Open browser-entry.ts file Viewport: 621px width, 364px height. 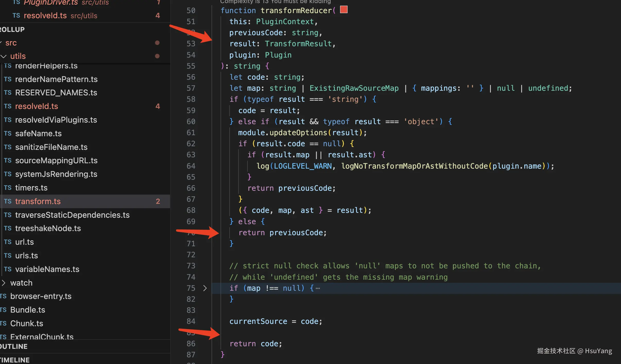click(x=41, y=296)
